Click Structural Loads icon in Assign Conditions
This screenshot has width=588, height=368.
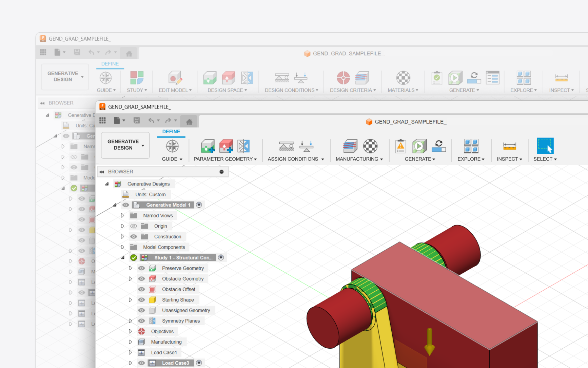pos(307,146)
